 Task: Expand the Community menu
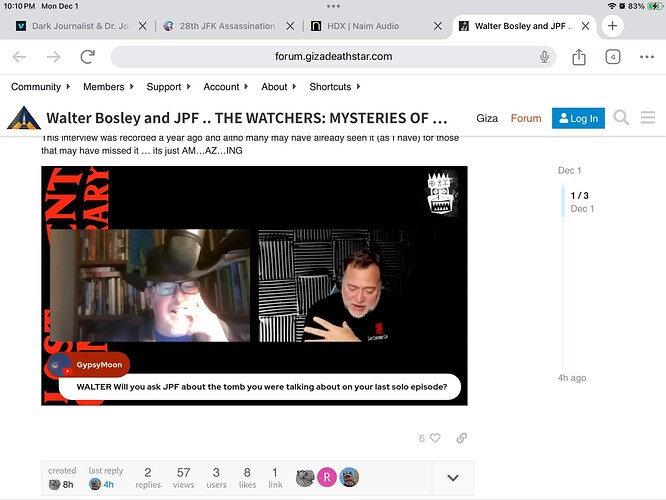[39, 87]
